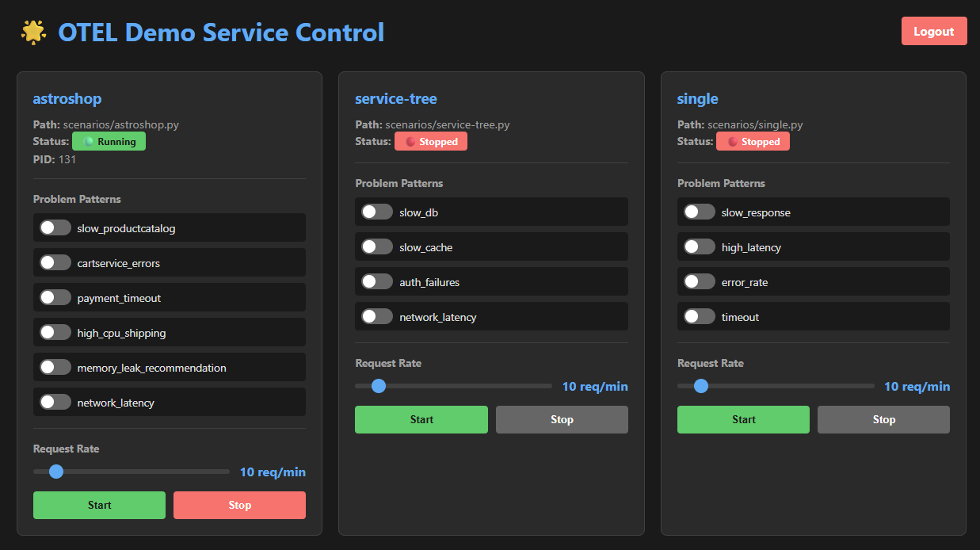Toggle payment_timeout in astroshop
This screenshot has width=980, height=550.
pyautogui.click(x=55, y=298)
